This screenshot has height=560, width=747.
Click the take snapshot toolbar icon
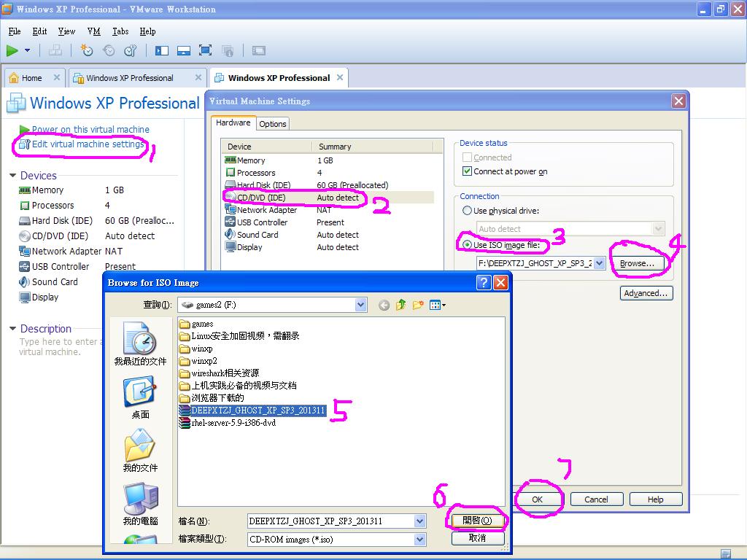point(87,50)
